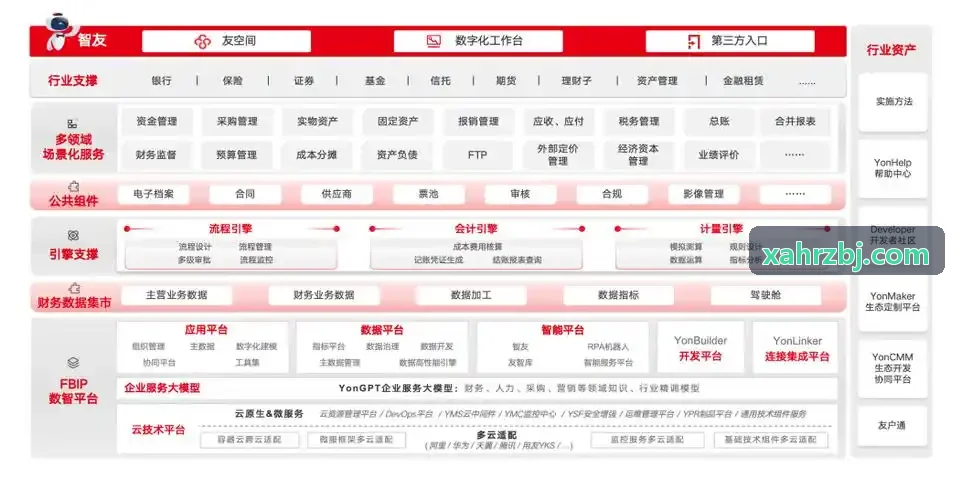Click the 资金管理 box

(x=157, y=121)
